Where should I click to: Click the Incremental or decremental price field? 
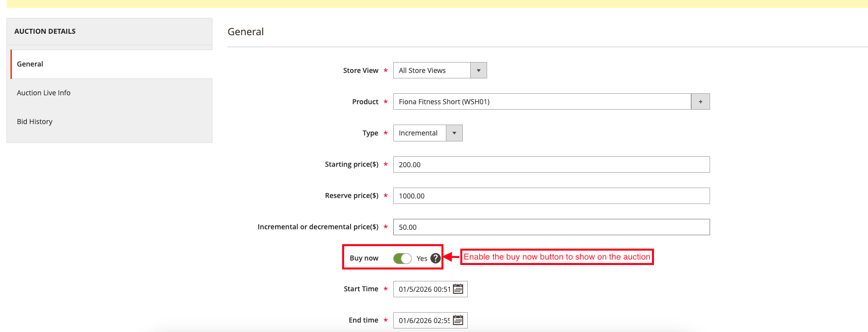click(551, 227)
